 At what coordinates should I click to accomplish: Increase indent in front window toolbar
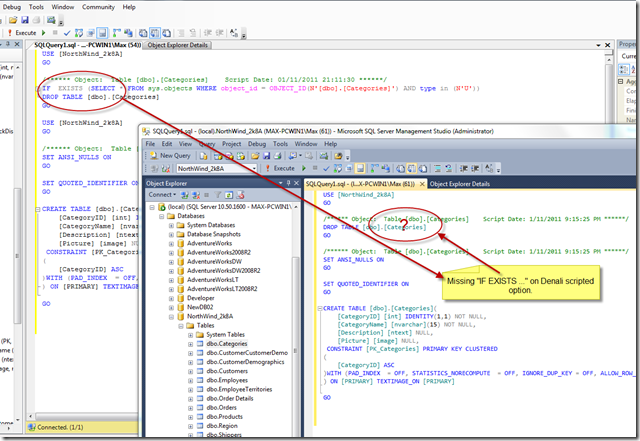point(475,168)
